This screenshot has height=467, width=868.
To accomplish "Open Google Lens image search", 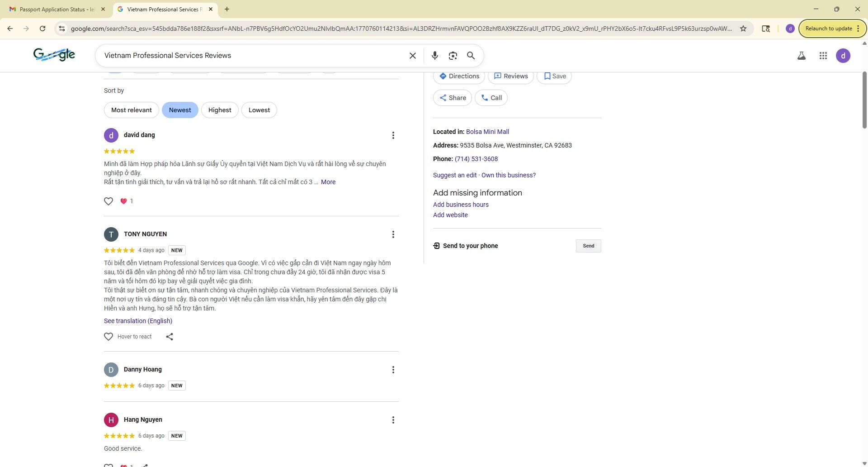I will [453, 56].
